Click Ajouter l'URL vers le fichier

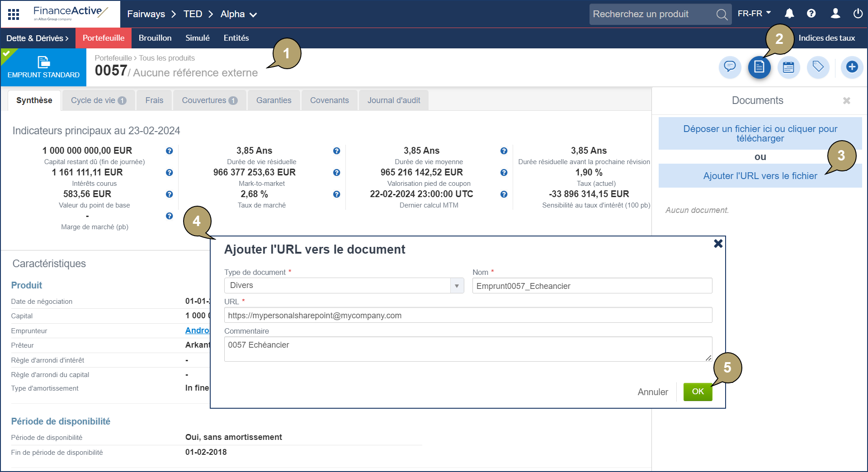coord(760,176)
